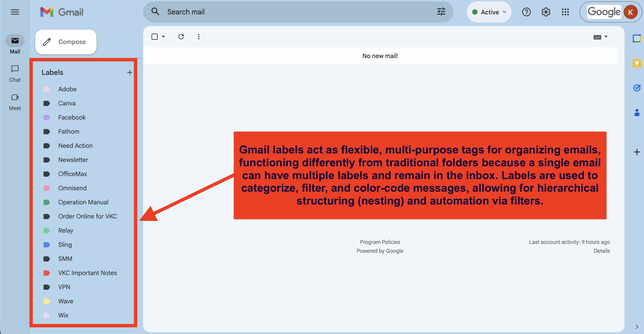This screenshot has width=644, height=334.
Task: Expand the select dropdown arrow
Action: [163, 37]
